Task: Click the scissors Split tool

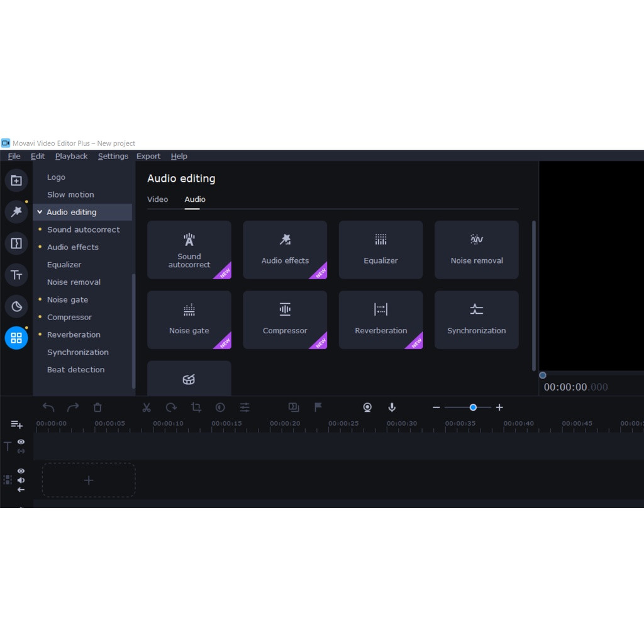Action: coord(147,408)
